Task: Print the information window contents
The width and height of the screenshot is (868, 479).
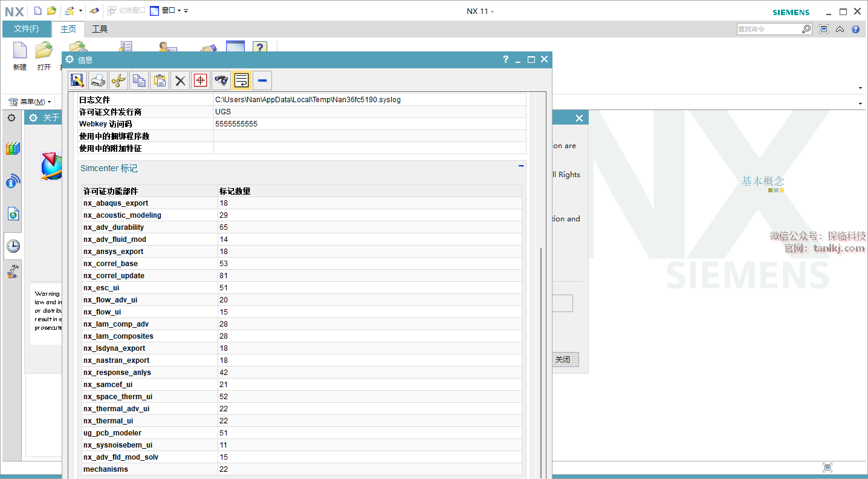Action: pyautogui.click(x=98, y=80)
